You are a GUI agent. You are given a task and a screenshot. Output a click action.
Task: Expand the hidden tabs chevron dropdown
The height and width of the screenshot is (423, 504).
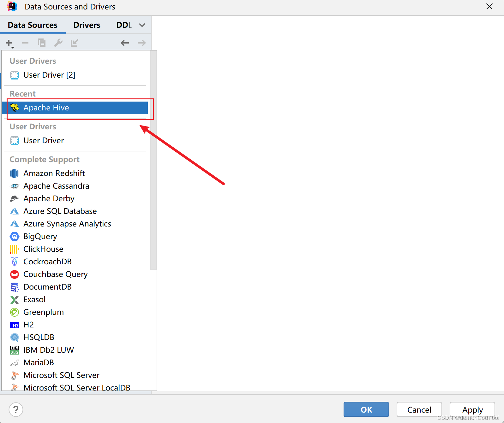tap(142, 25)
